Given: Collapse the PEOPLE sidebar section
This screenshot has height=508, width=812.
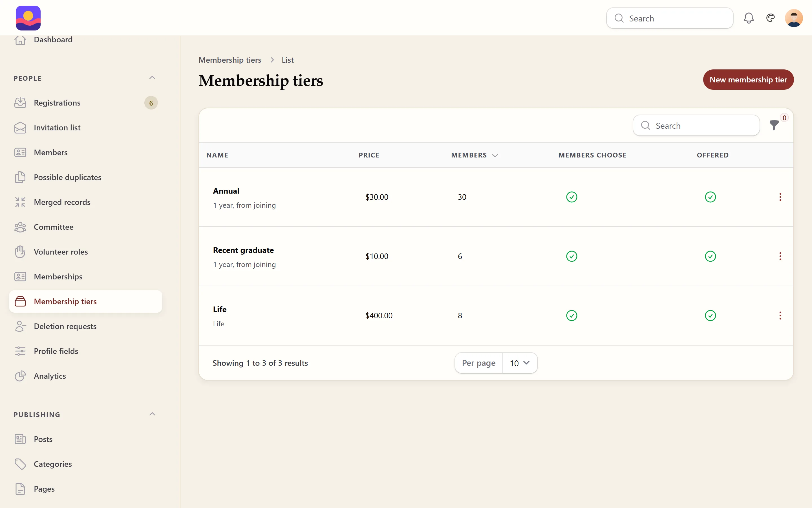Looking at the screenshot, I should click(152, 78).
